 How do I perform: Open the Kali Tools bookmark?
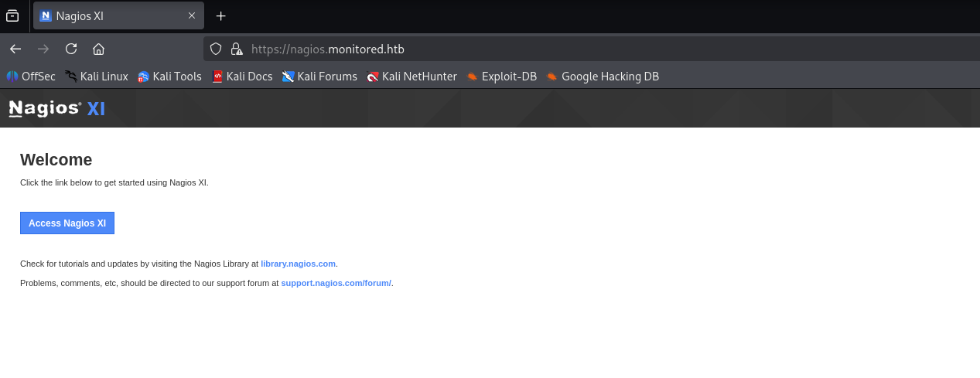tap(169, 76)
